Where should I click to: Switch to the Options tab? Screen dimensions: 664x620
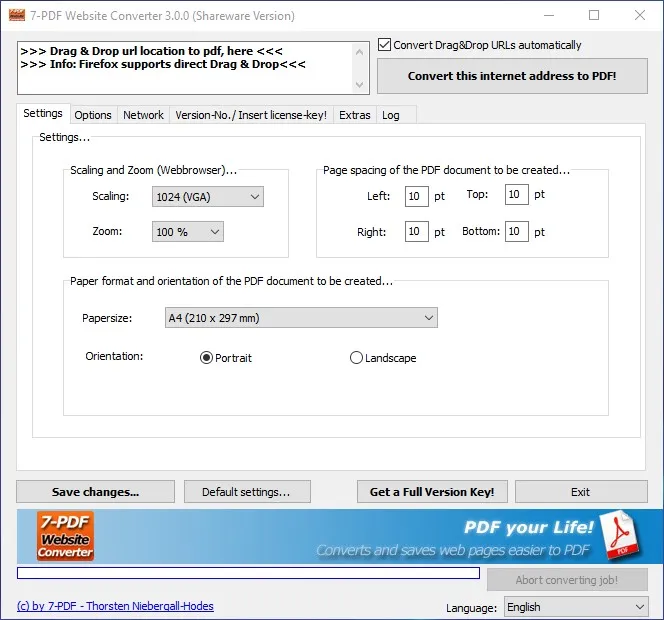93,115
